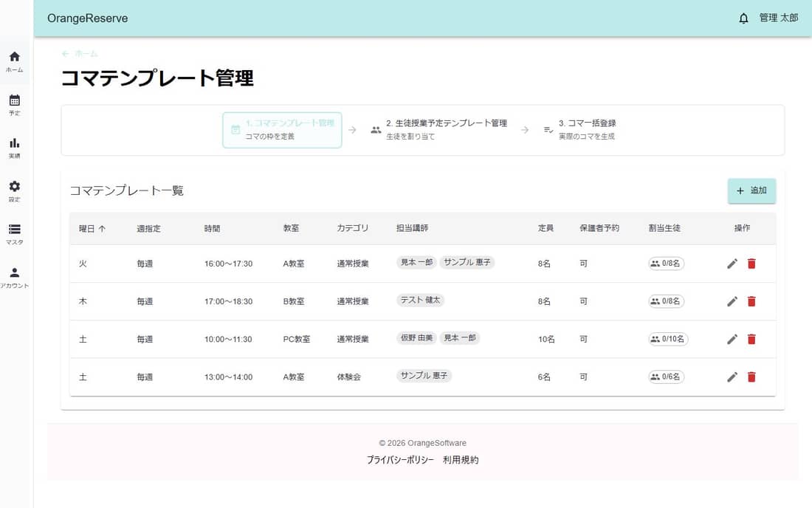The image size is (812, 508).
Task: Click 見本 一郎 chip in 火 row
Action: coord(417,262)
